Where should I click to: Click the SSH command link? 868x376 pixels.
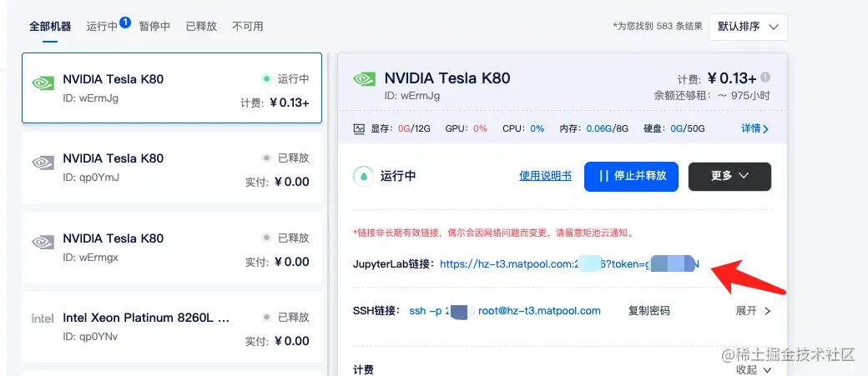(x=505, y=311)
